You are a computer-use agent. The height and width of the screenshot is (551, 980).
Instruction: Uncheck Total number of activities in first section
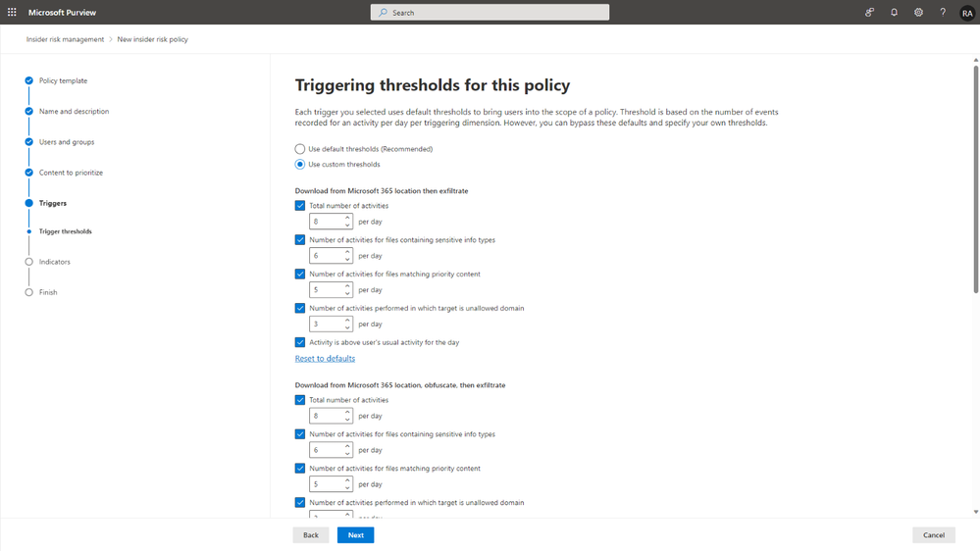300,206
